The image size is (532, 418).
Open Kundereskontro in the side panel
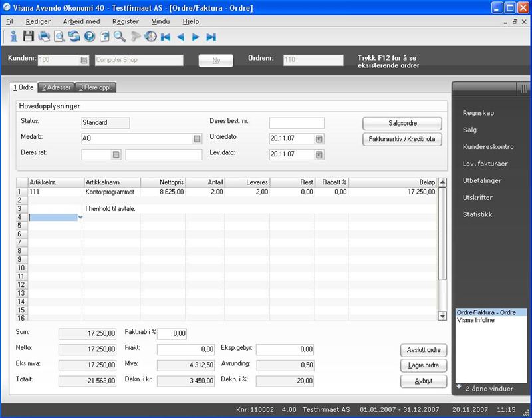point(487,146)
